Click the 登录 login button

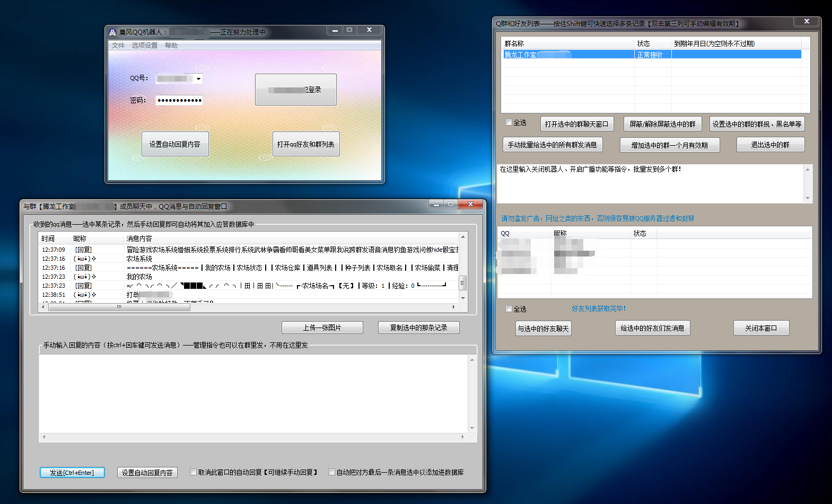coord(296,90)
